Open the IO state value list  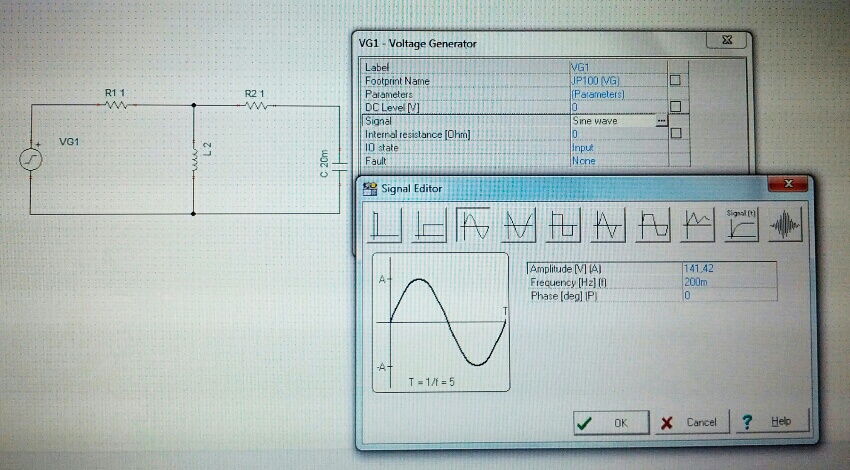(x=617, y=147)
